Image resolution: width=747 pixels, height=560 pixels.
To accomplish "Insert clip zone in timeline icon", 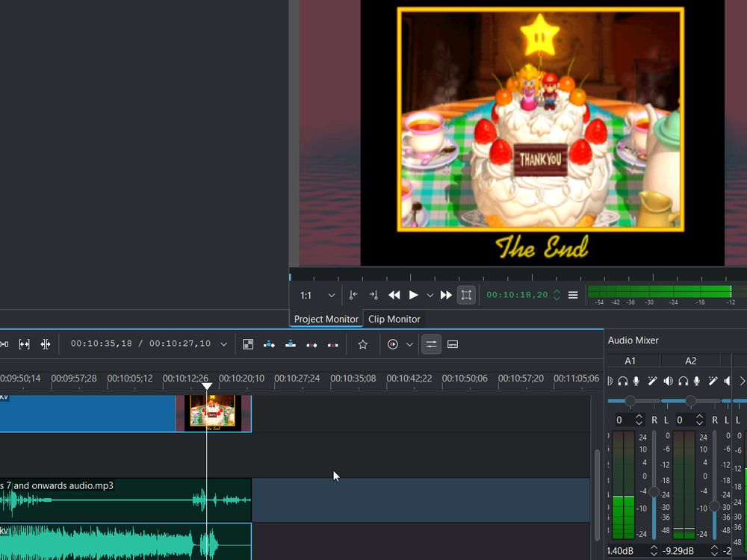I will pyautogui.click(x=269, y=344).
